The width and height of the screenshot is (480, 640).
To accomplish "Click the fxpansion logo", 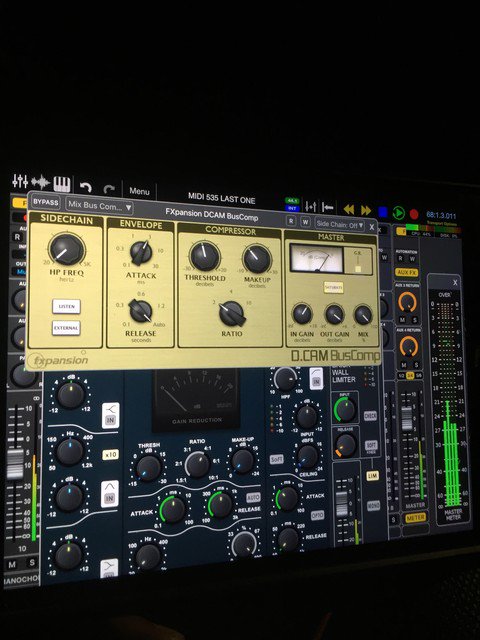I will [x=58, y=360].
